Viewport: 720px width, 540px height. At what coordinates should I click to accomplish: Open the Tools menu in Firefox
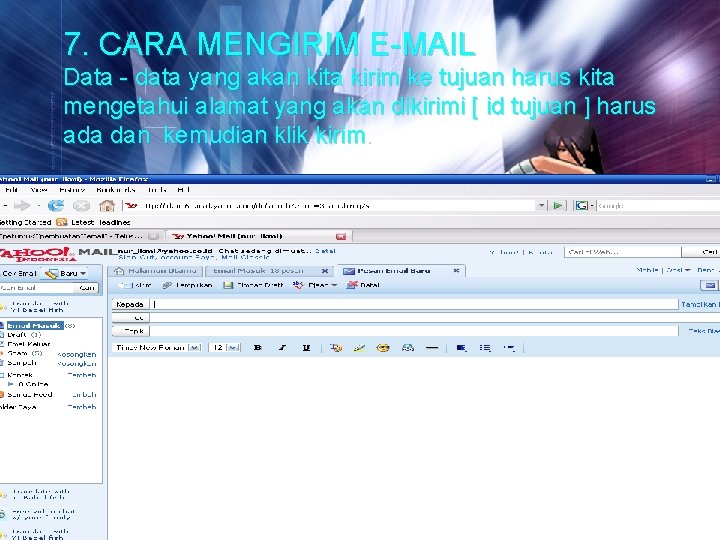(157, 190)
